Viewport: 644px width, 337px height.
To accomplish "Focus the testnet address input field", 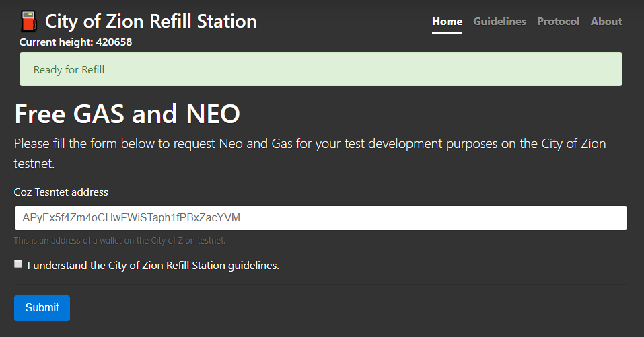I will pos(320,218).
